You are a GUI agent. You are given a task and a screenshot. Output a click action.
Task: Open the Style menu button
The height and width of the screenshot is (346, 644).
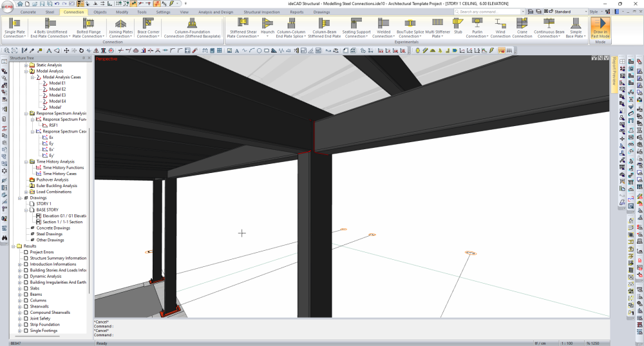click(x=594, y=12)
